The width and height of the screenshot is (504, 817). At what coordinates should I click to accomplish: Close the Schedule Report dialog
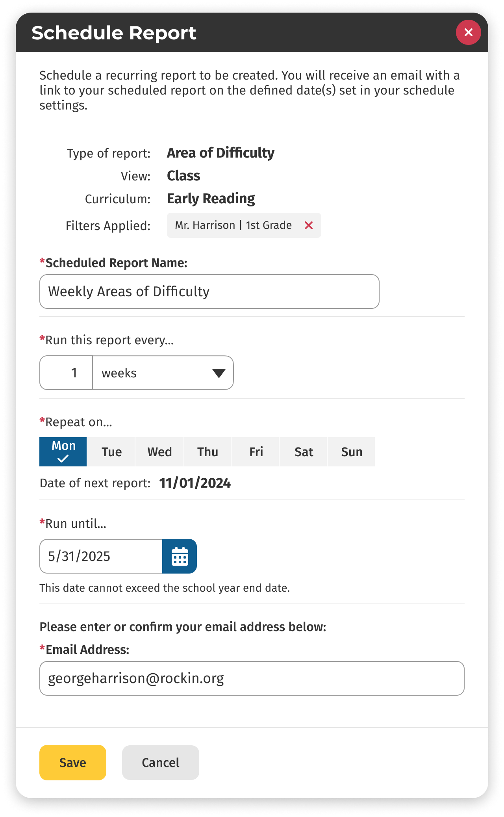click(x=468, y=32)
